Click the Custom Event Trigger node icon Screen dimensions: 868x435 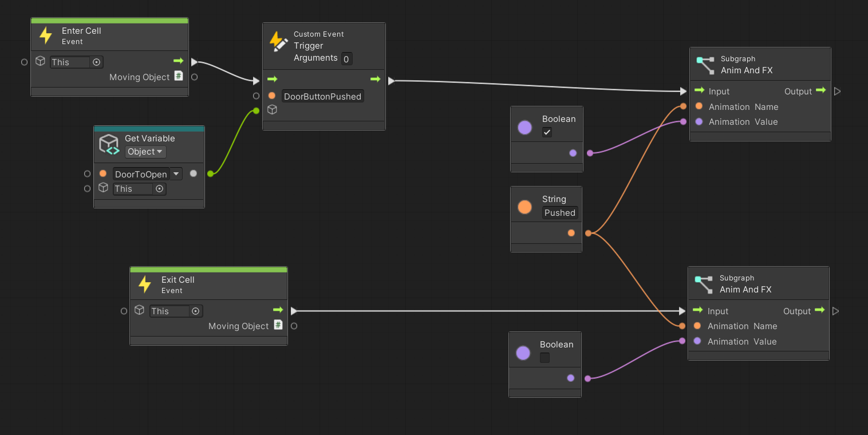[278, 42]
